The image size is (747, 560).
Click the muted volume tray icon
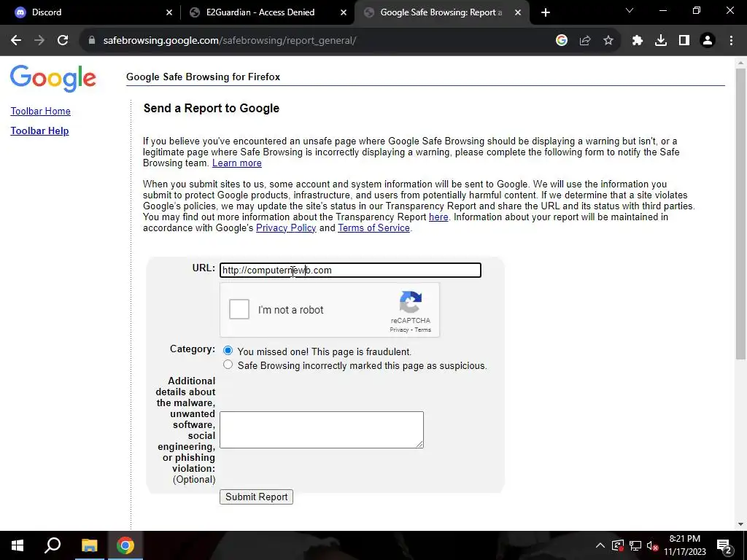pos(653,545)
